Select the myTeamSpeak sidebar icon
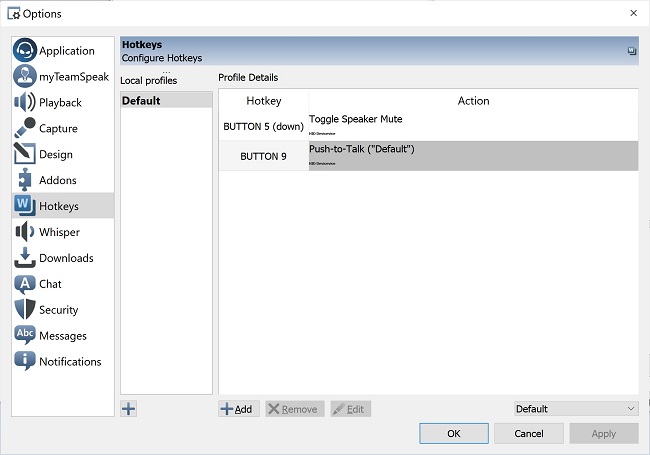 tap(25, 77)
